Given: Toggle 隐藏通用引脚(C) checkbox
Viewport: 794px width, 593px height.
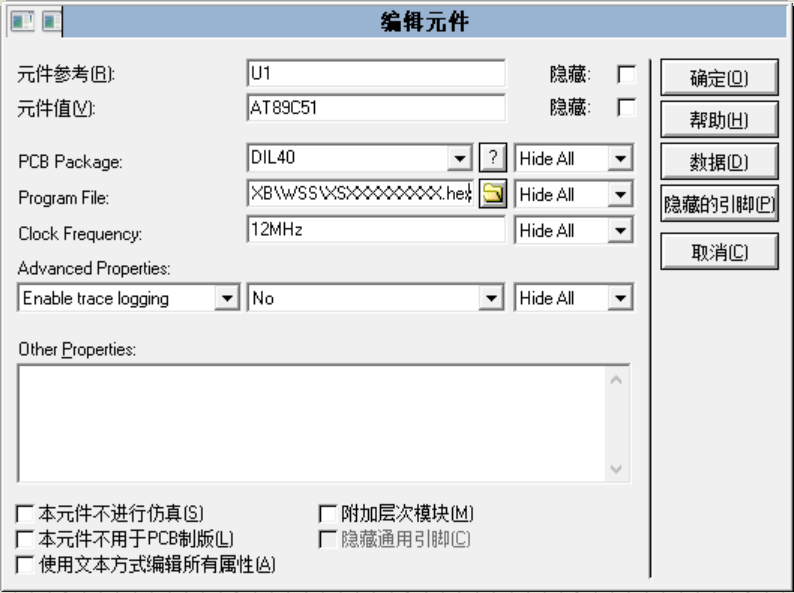Looking at the screenshot, I should (x=328, y=539).
